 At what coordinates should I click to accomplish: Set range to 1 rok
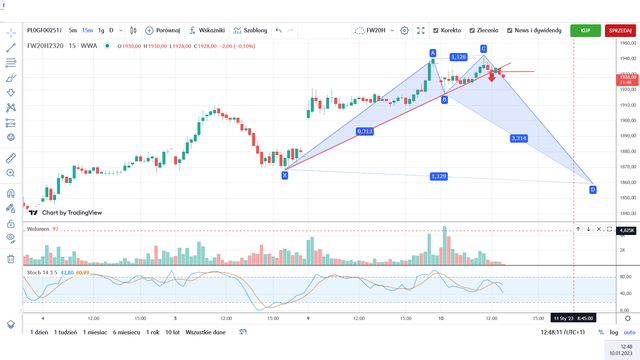(x=153, y=332)
